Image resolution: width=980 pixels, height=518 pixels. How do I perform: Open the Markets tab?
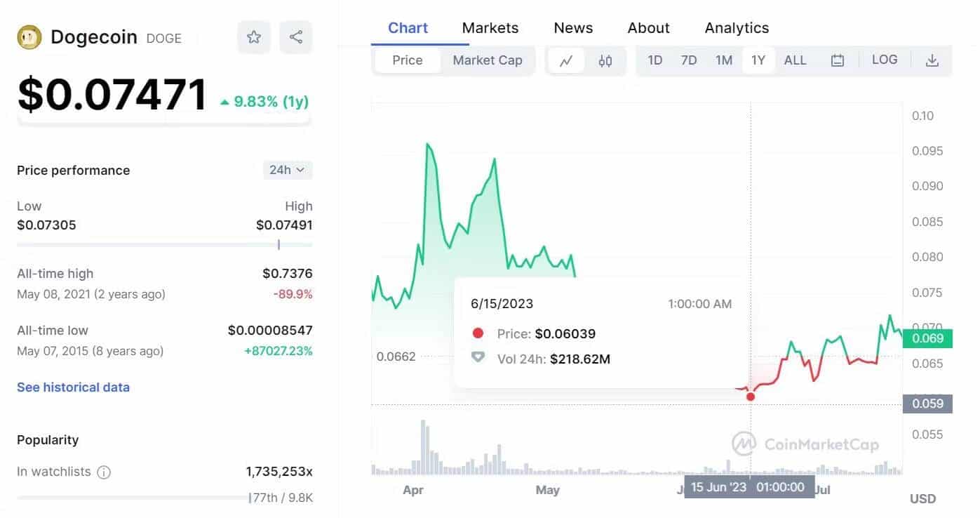tap(490, 28)
